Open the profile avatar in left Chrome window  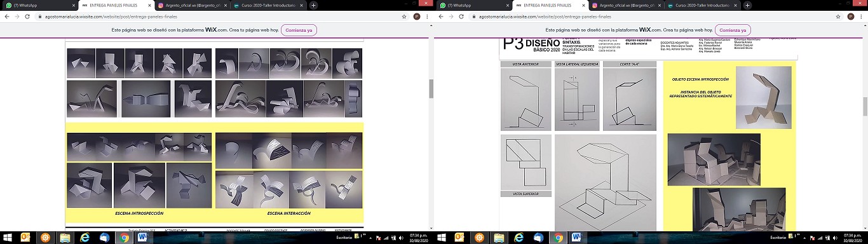tap(417, 17)
